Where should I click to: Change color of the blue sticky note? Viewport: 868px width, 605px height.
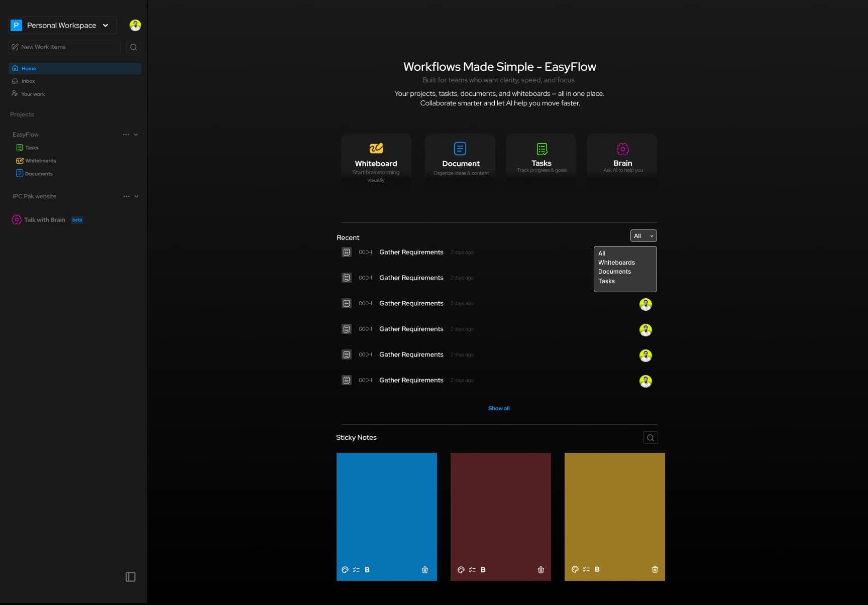pyautogui.click(x=345, y=570)
